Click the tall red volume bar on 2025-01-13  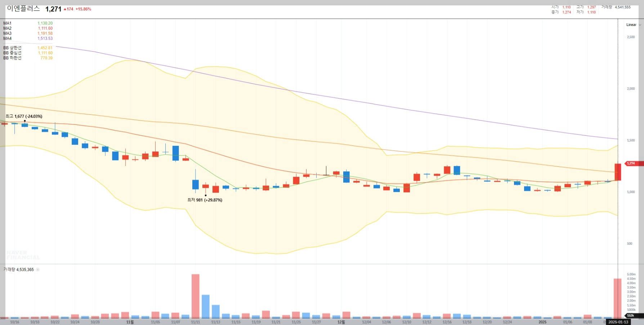point(618,298)
